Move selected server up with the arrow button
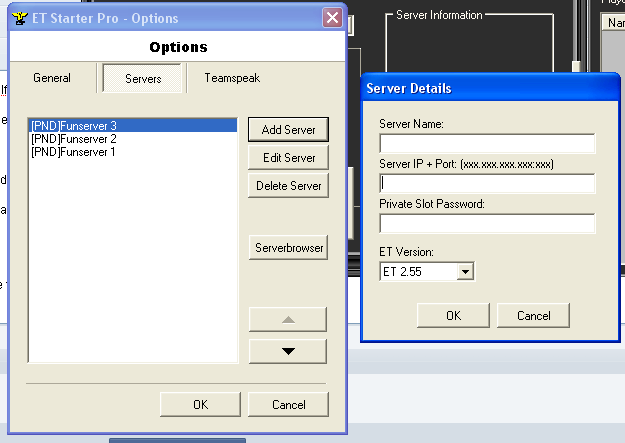 coord(288,319)
